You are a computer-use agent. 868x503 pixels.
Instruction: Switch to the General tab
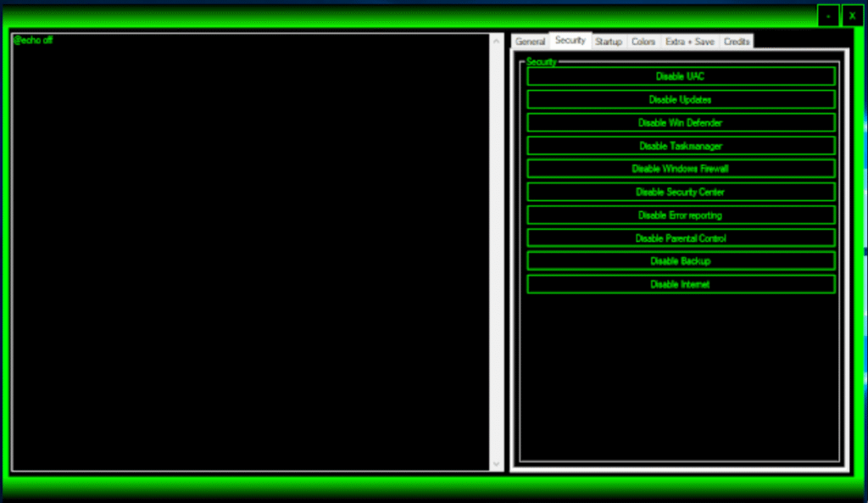click(530, 41)
